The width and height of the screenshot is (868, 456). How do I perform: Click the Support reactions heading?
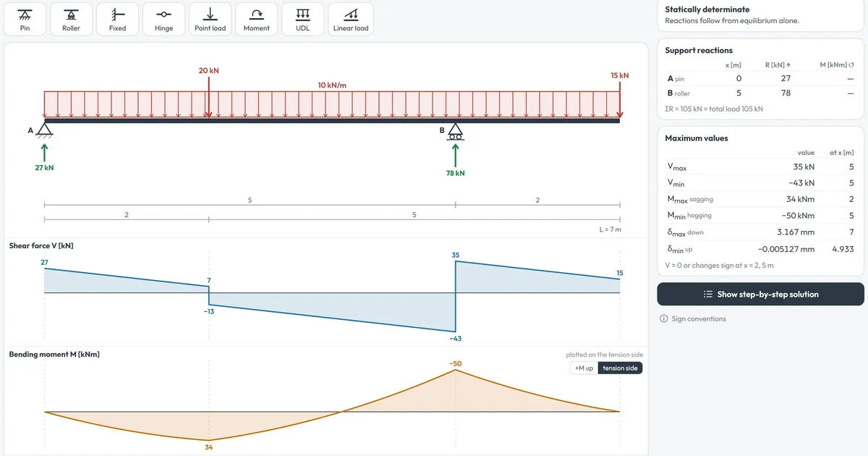tap(699, 51)
